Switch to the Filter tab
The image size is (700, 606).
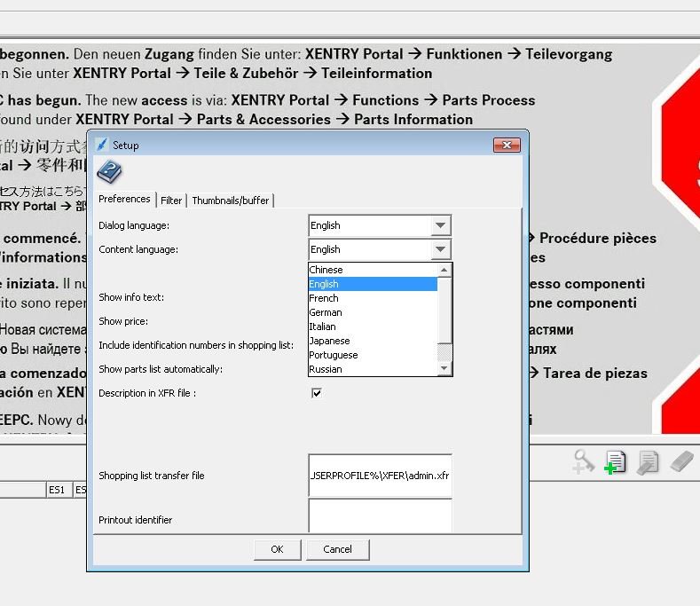pos(171,201)
